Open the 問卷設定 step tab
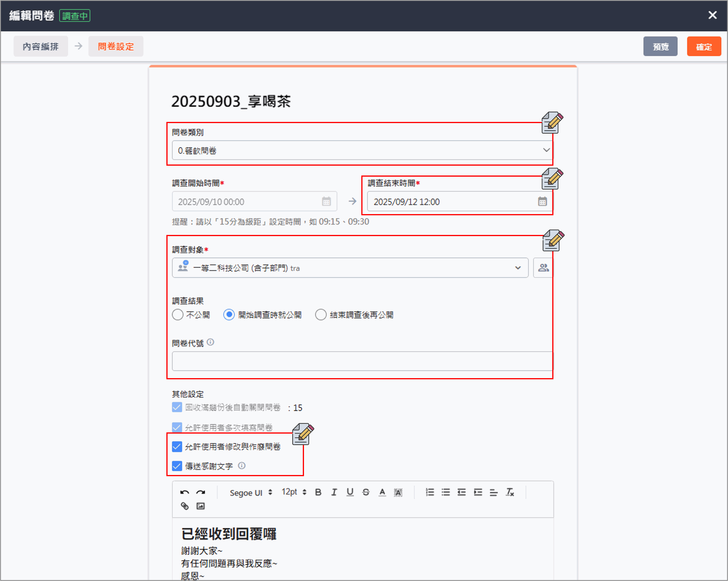Viewport: 728px width, 581px height. 116,46
